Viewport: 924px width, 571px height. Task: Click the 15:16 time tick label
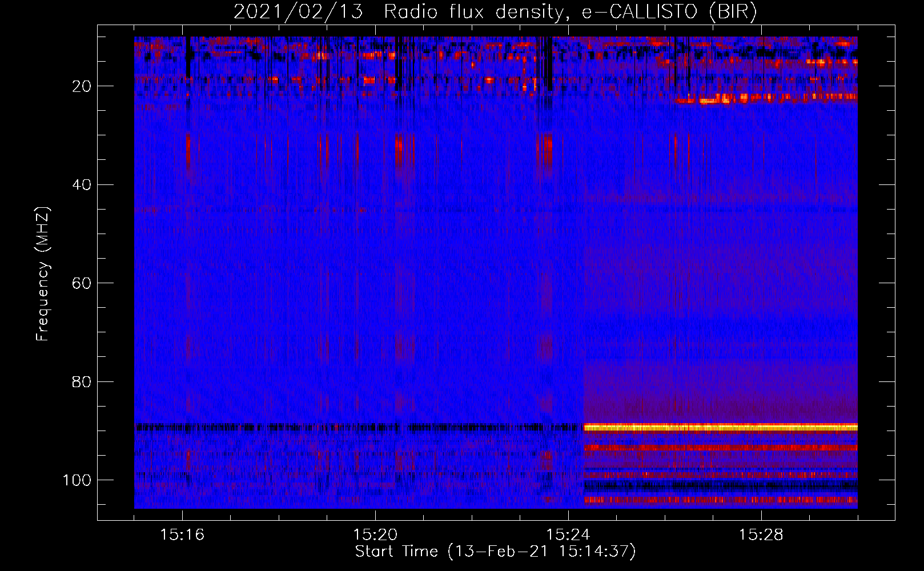point(182,534)
